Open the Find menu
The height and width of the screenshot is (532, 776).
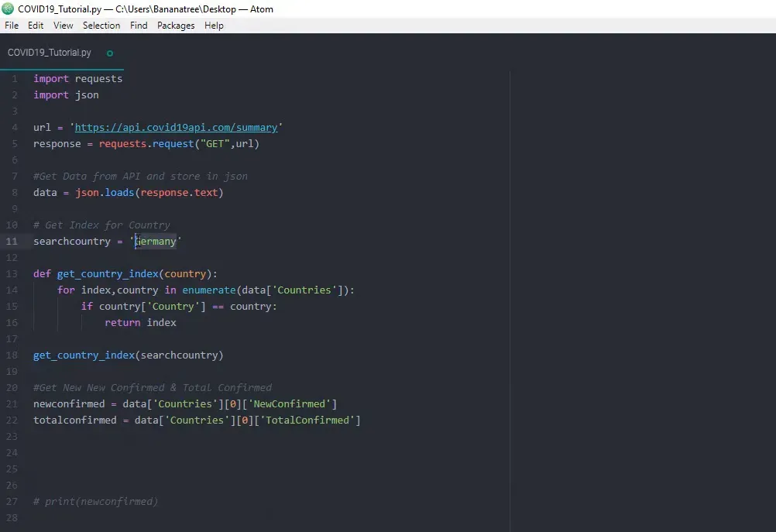point(139,26)
